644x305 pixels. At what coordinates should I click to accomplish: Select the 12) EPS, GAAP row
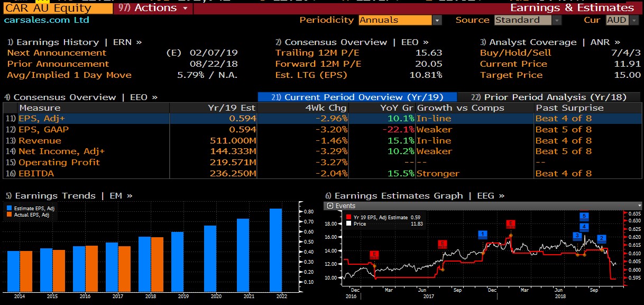point(322,130)
